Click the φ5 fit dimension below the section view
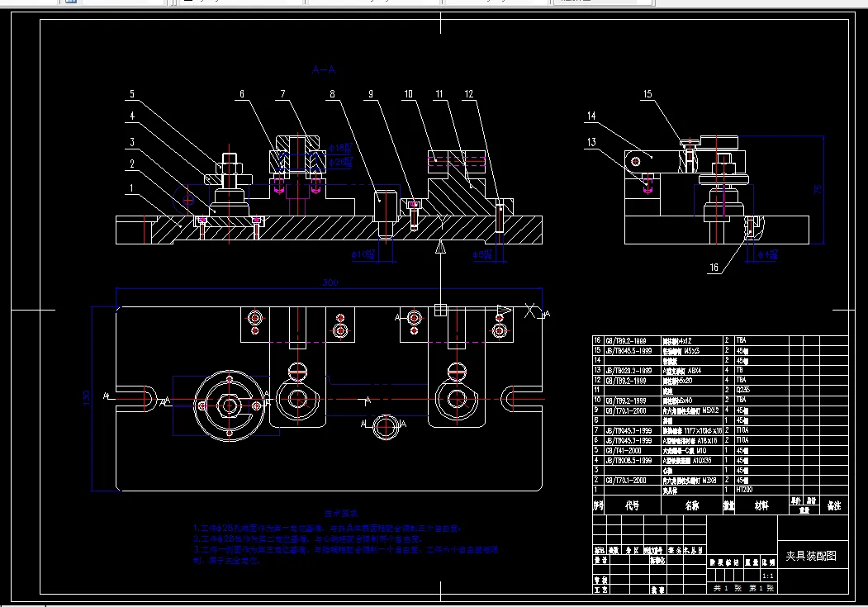Screen dimensions: 868x607 (x=482, y=254)
